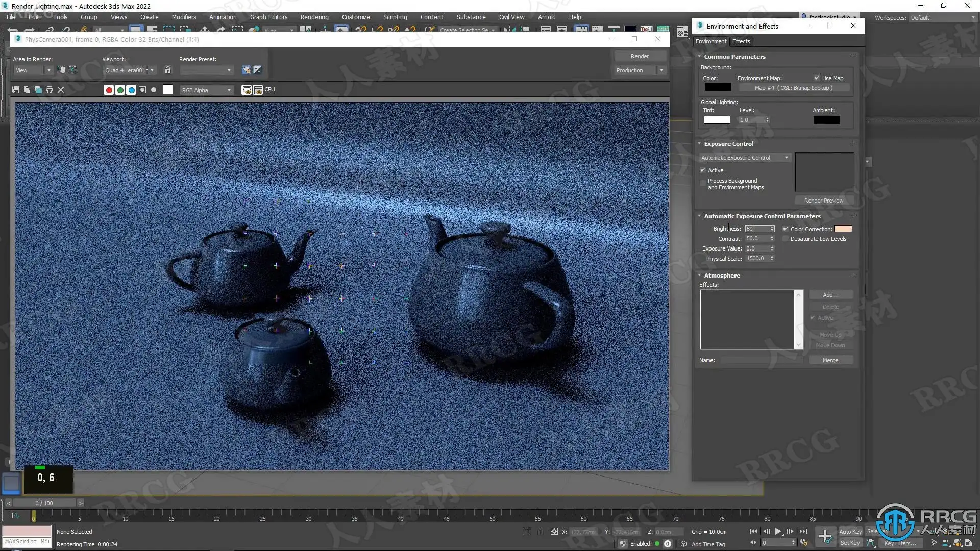Image resolution: width=980 pixels, height=551 pixels.
Task: Open the Rendering menu
Action: pyautogui.click(x=314, y=17)
